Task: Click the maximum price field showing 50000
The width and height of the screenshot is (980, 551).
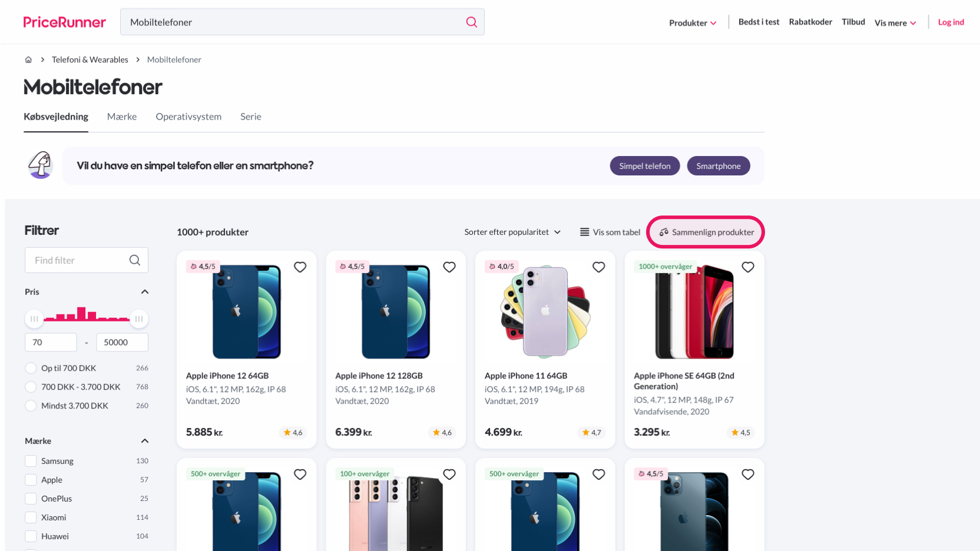Action: pos(122,342)
